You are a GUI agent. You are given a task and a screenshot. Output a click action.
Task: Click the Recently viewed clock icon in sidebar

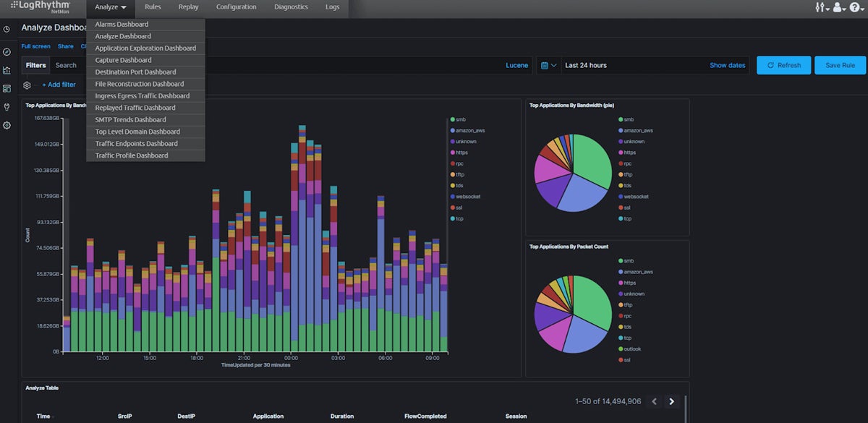click(x=7, y=30)
